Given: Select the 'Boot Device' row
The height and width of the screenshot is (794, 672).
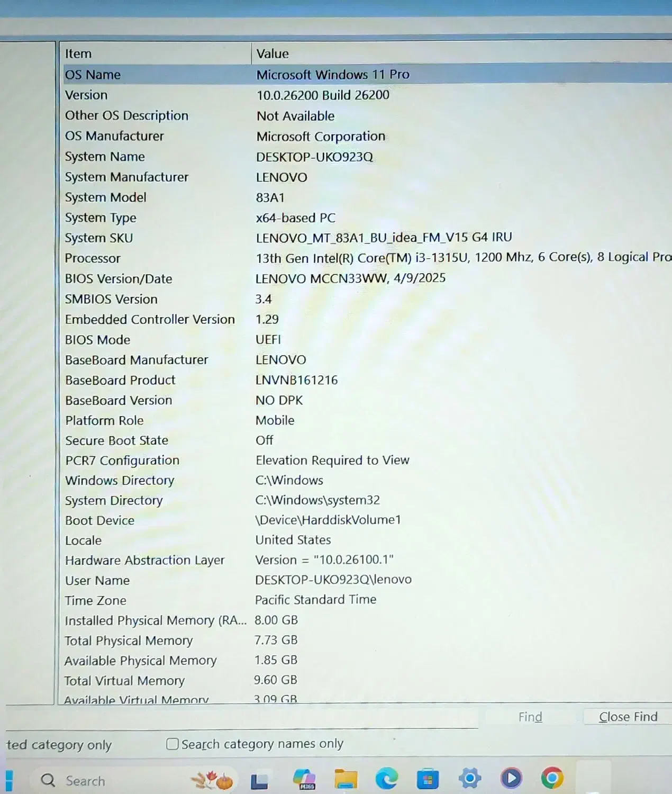Looking at the screenshot, I should point(368,520).
